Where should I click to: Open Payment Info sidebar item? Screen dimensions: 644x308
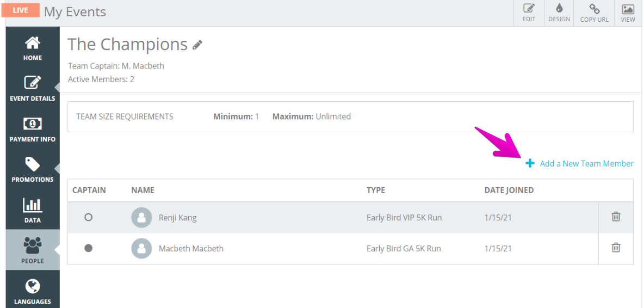[x=33, y=128]
